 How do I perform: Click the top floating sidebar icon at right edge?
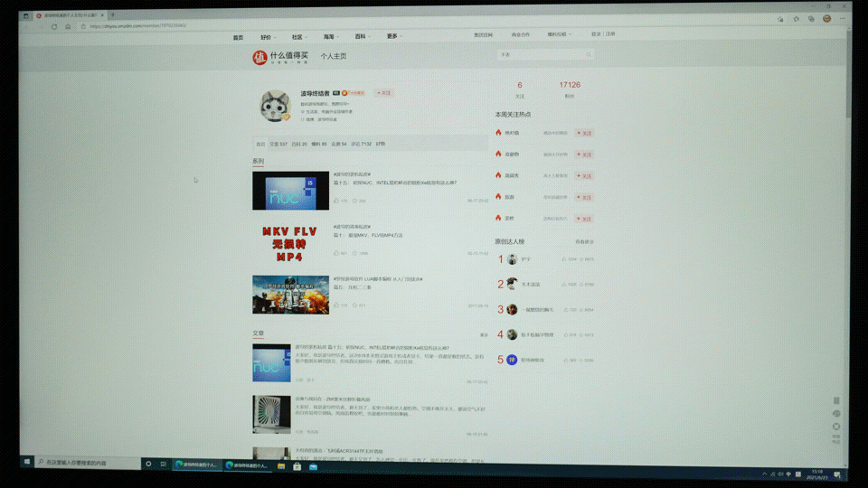click(x=836, y=400)
